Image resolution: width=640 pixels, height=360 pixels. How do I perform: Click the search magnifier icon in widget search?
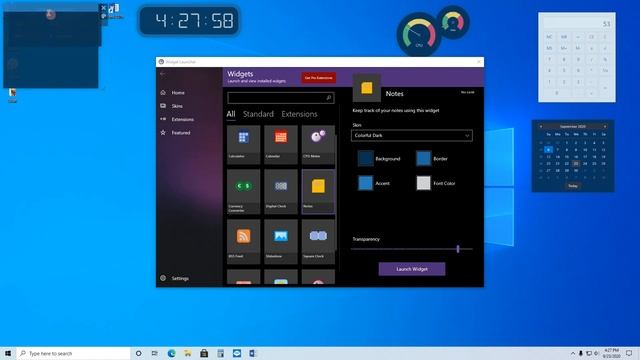(x=328, y=98)
